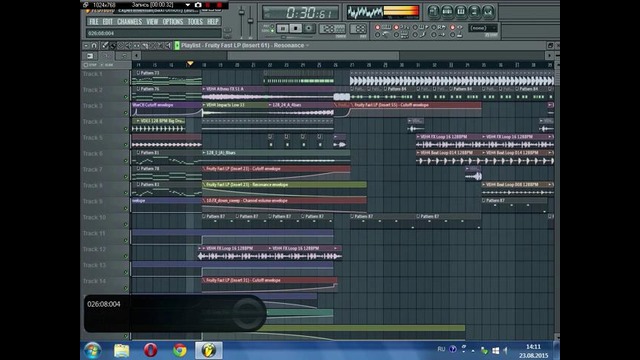Screen dimensions: 640x360
Task: Toggle mute for Track 13
Action: tap(126, 272)
